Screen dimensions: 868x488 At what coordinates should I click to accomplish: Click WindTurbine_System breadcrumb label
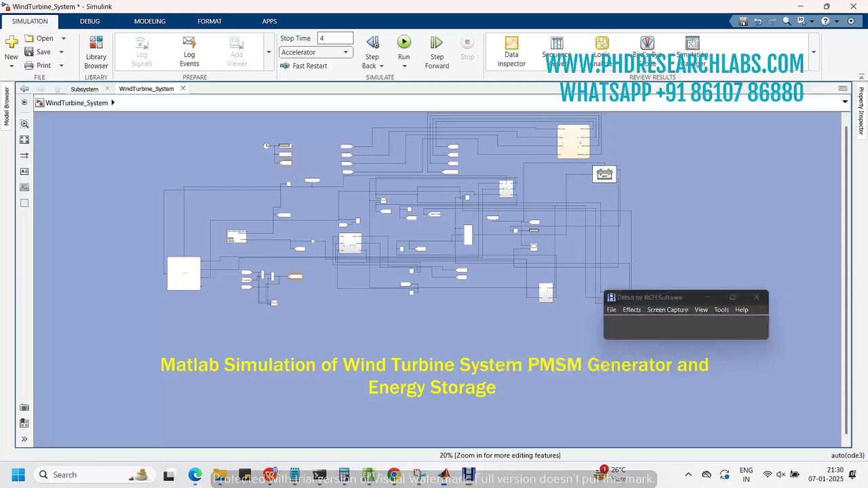click(x=77, y=102)
